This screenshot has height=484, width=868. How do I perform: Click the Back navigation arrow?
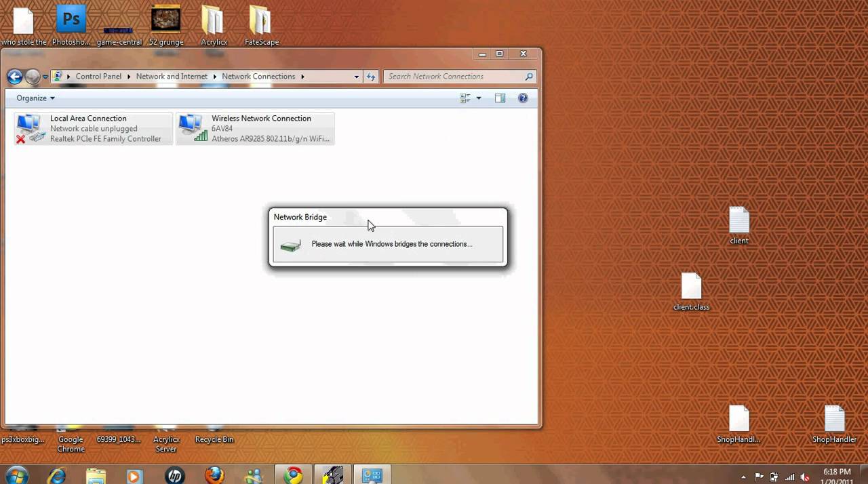point(14,77)
